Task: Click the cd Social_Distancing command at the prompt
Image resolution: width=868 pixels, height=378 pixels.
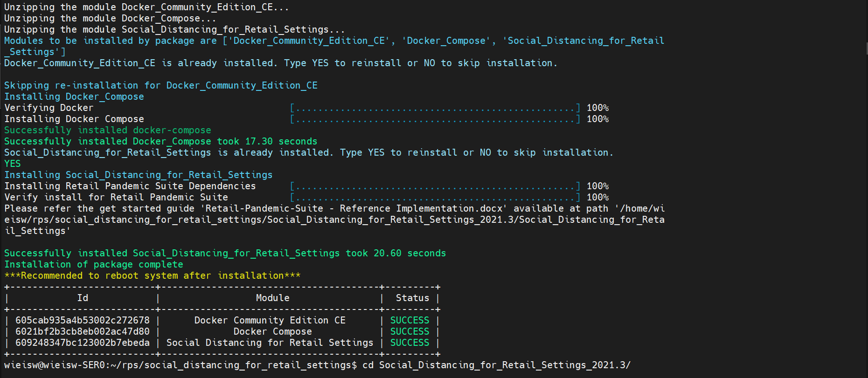Action: tap(496, 365)
